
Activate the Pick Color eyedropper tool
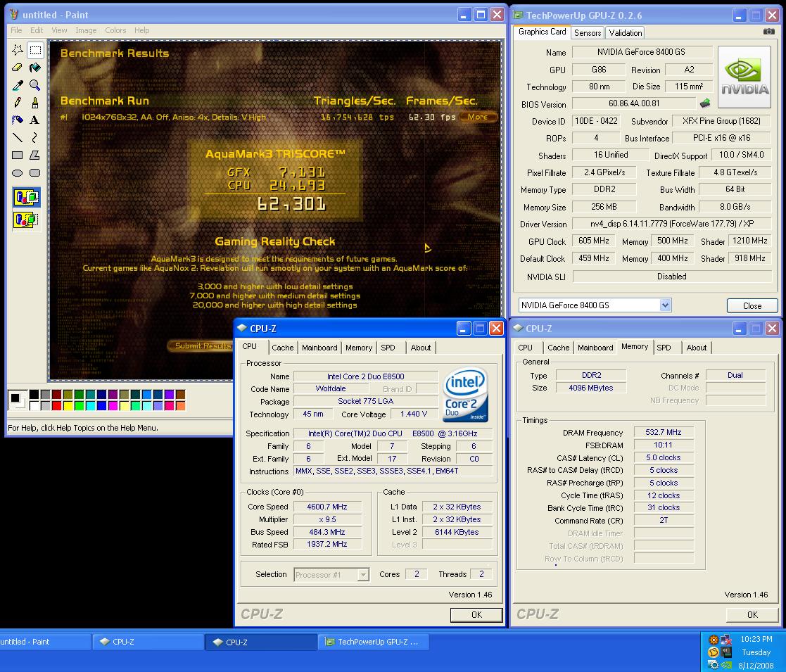(18, 85)
